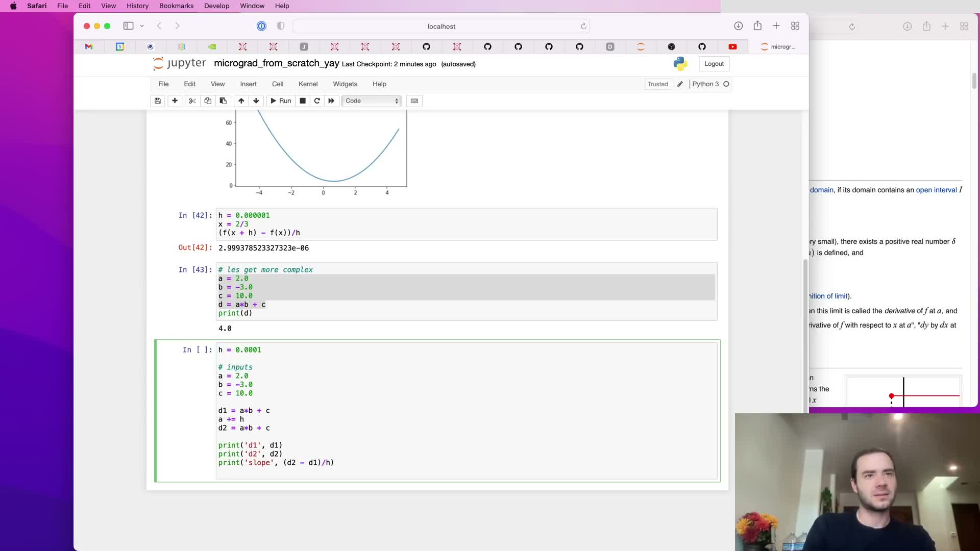Restart kernel and run all cells
Image resolution: width=980 pixels, height=551 pixels.
(331, 101)
